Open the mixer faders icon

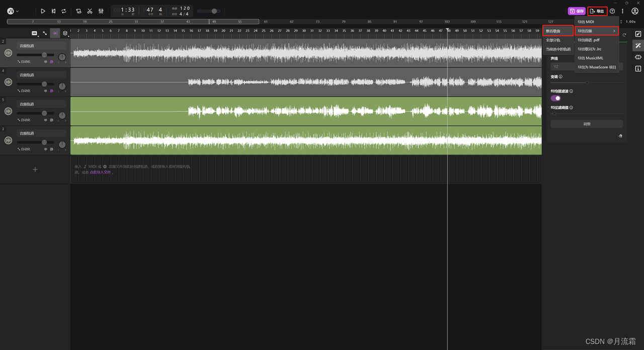click(101, 11)
